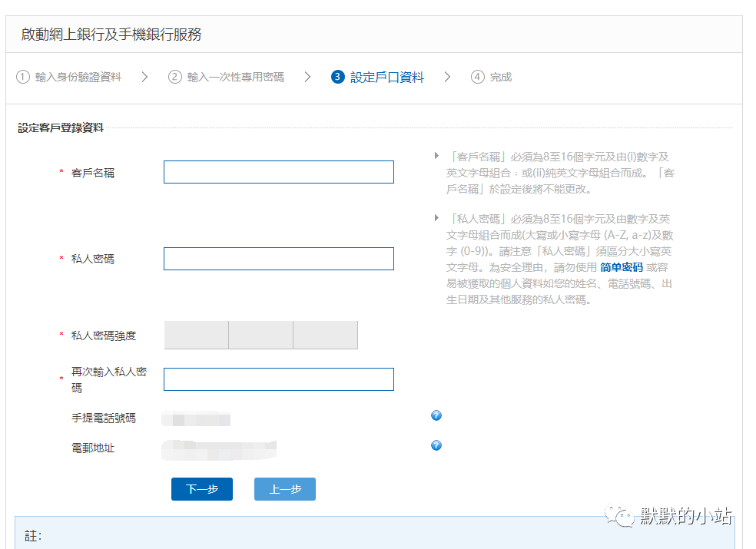Click the 私人密碼 input field
This screenshot has width=756, height=549.
pos(278,258)
